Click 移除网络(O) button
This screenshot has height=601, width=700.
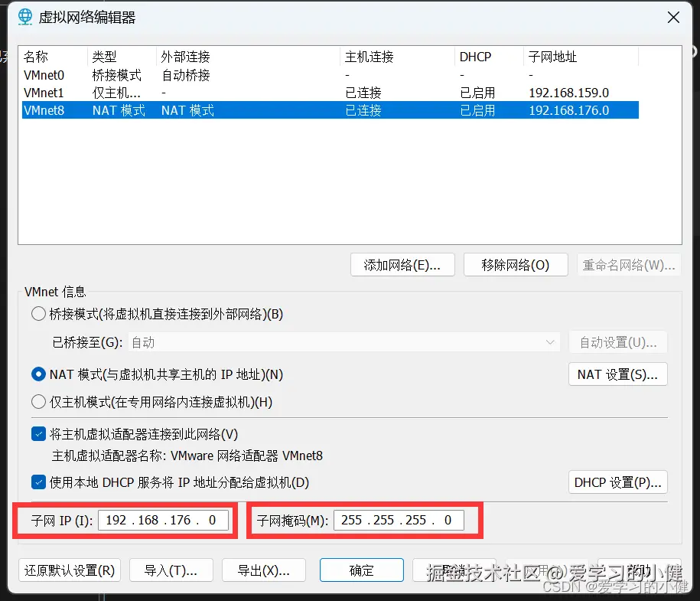pos(516,265)
